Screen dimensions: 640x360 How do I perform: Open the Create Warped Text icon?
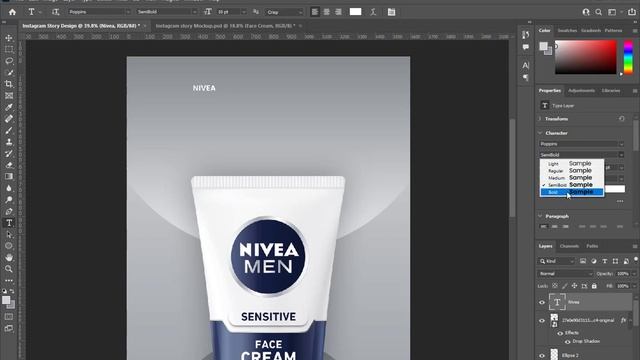pyautogui.click(x=373, y=12)
